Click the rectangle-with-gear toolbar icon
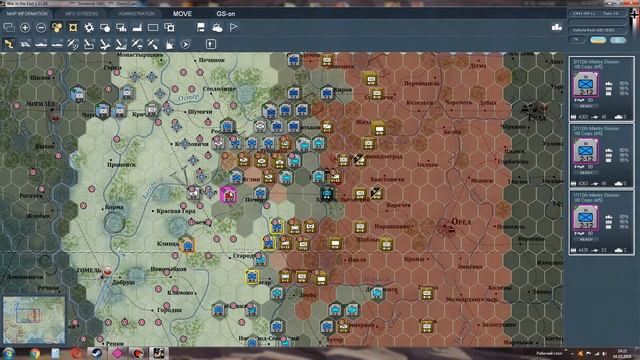640x360 pixels. click(x=169, y=27)
